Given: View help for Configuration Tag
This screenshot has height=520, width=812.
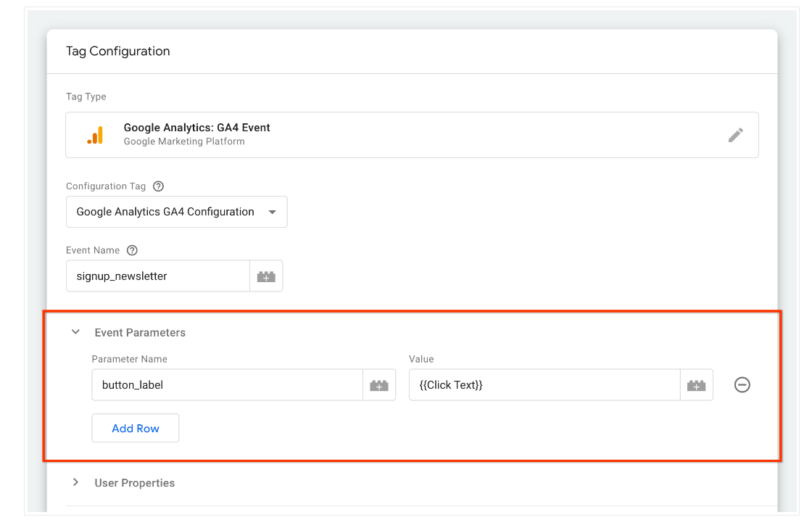Looking at the screenshot, I should 158,186.
